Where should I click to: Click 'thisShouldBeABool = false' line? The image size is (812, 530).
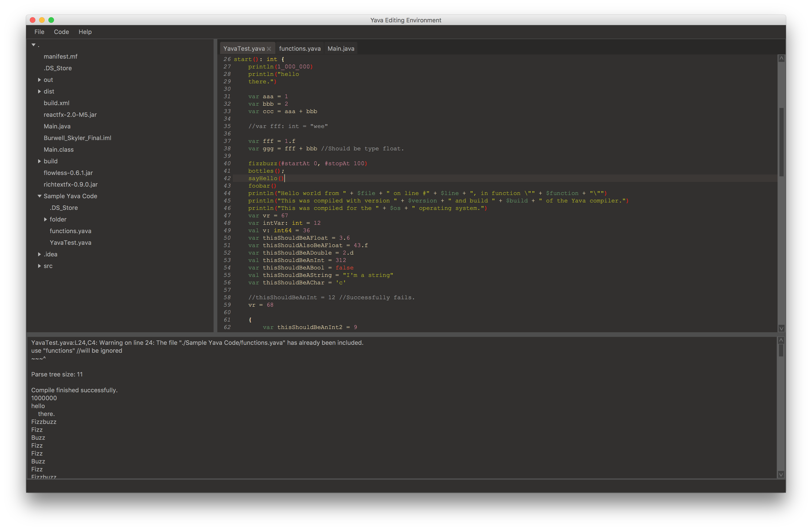tap(301, 268)
